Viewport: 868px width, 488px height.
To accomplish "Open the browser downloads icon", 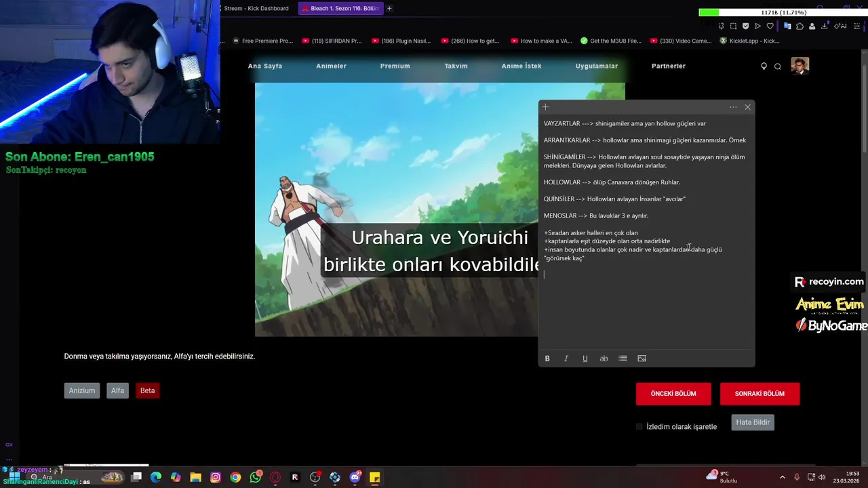I will (825, 26).
